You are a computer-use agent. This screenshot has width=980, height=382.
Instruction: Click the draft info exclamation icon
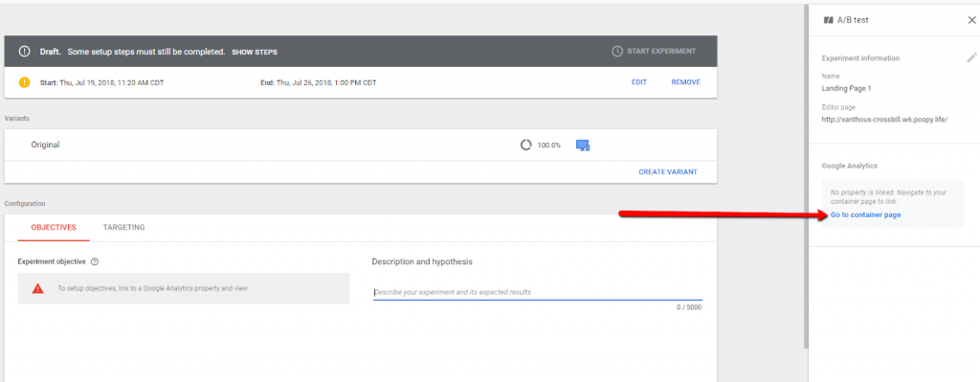tap(24, 52)
